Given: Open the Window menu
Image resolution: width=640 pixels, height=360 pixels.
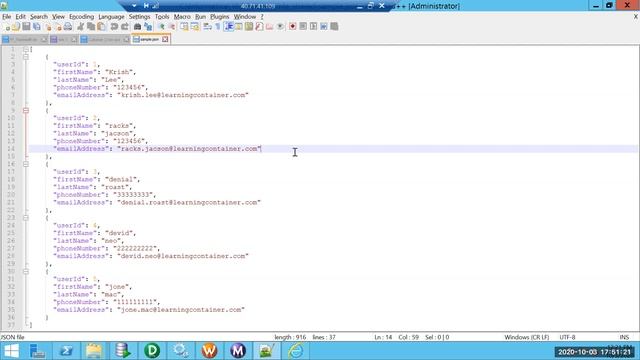Looking at the screenshot, I should click(x=245, y=17).
